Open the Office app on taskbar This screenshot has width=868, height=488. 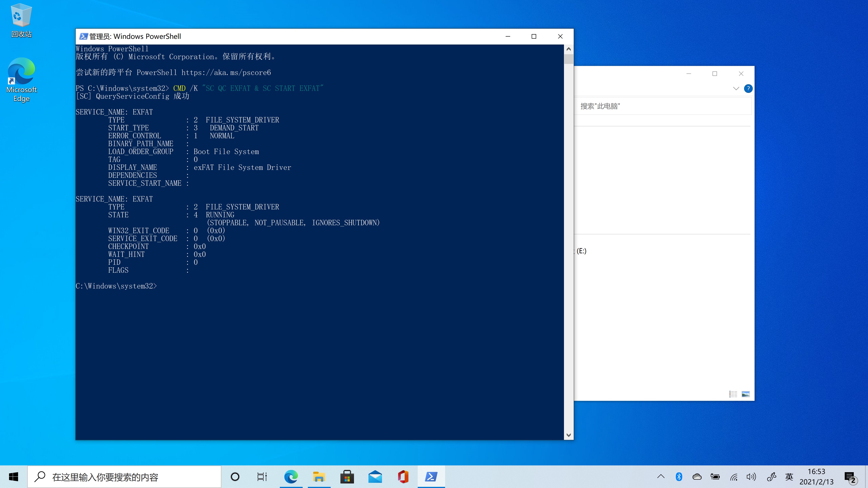pyautogui.click(x=403, y=476)
